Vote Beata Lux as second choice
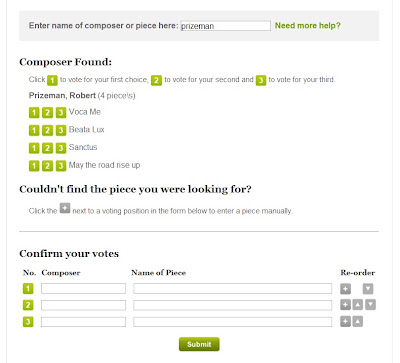This screenshot has height=363, width=400. point(47,130)
